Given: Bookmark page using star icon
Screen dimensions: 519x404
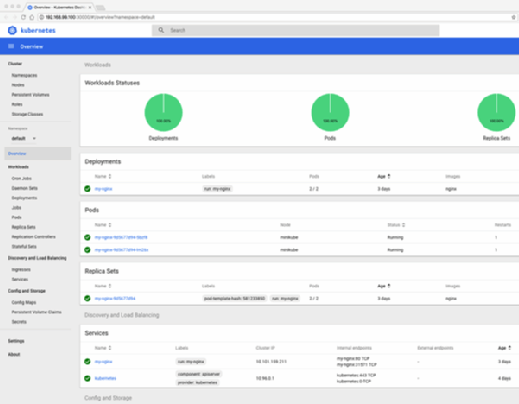Looking at the screenshot, I should pyautogui.click(x=513, y=17).
